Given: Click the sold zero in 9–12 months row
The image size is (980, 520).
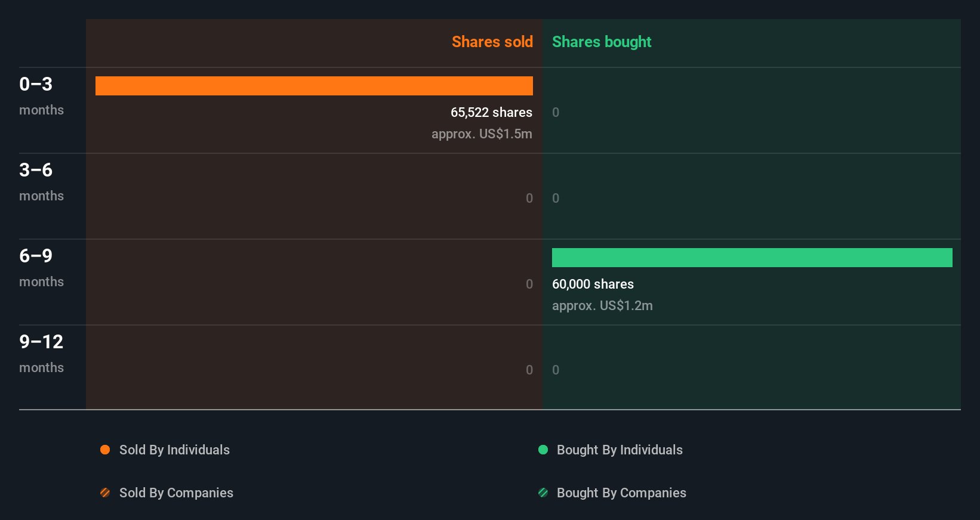Looking at the screenshot, I should [x=529, y=370].
